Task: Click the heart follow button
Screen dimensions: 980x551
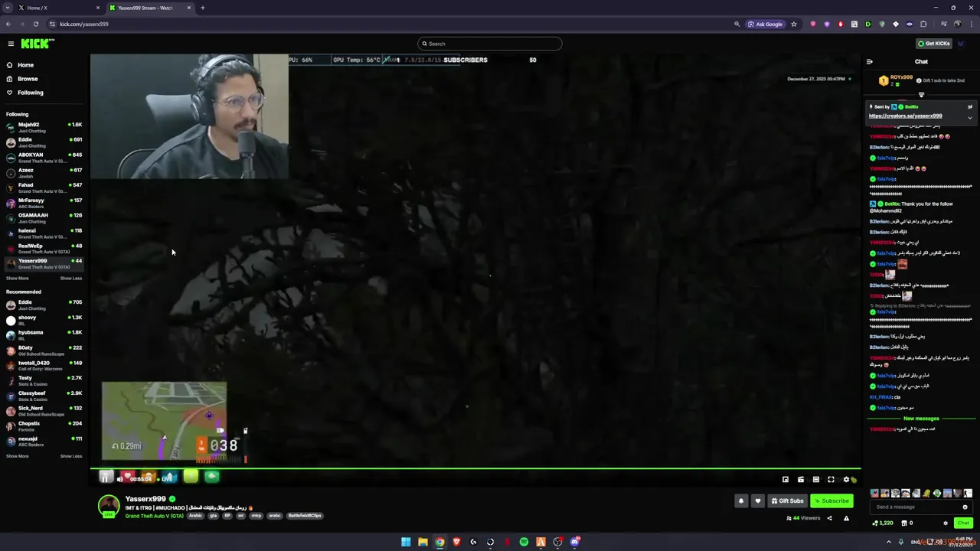Action: [x=758, y=501]
